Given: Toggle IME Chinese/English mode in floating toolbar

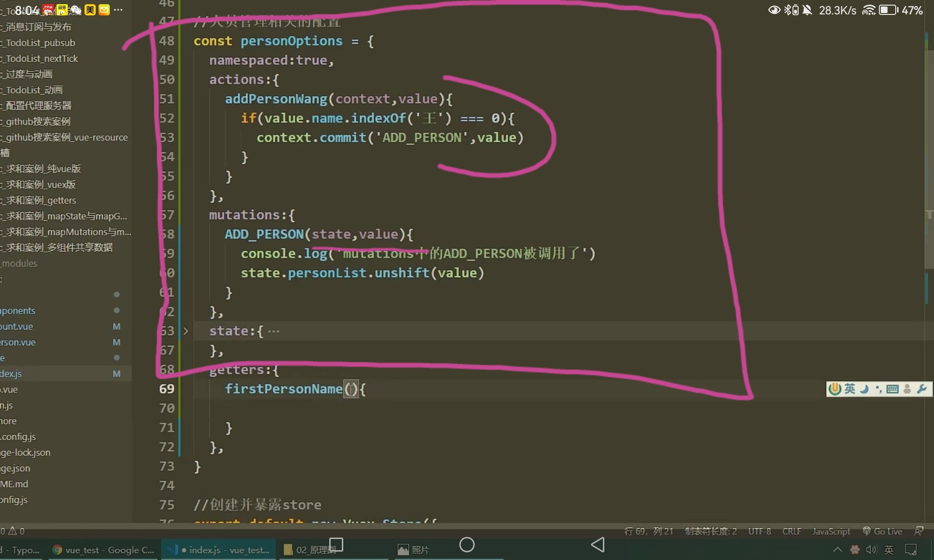Looking at the screenshot, I should (x=849, y=389).
